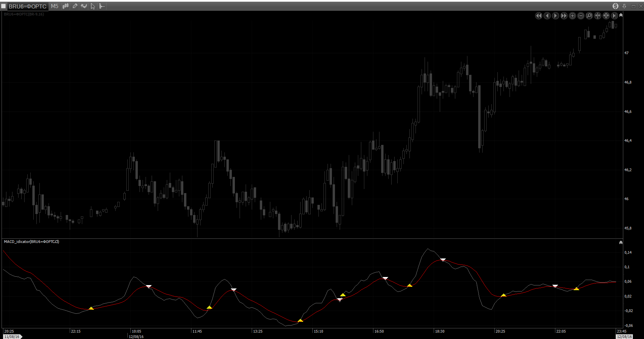Viewport: 644px width, 339px height.
Task: Show the horizontal volume profile
Action: 102,6
